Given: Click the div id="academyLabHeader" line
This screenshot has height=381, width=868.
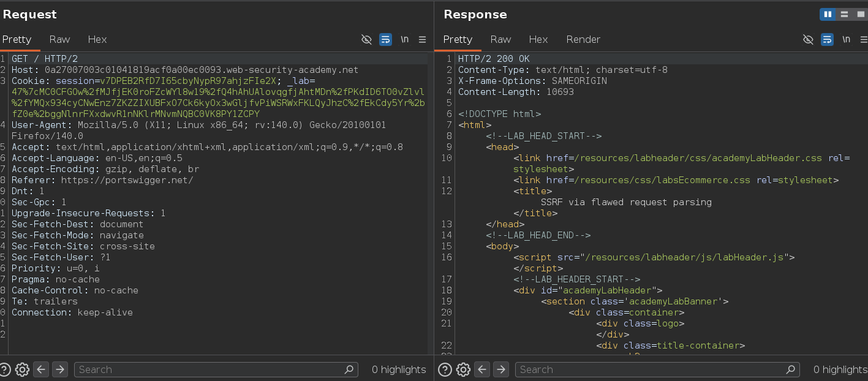Looking at the screenshot, I should (587, 290).
